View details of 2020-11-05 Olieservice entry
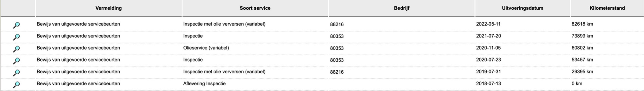The image size is (644, 91). click(16, 49)
